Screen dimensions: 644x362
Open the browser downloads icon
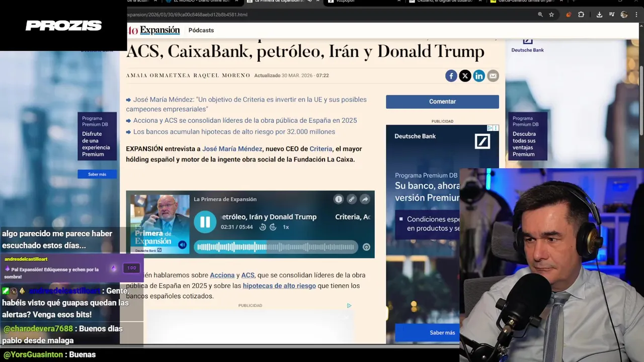599,15
